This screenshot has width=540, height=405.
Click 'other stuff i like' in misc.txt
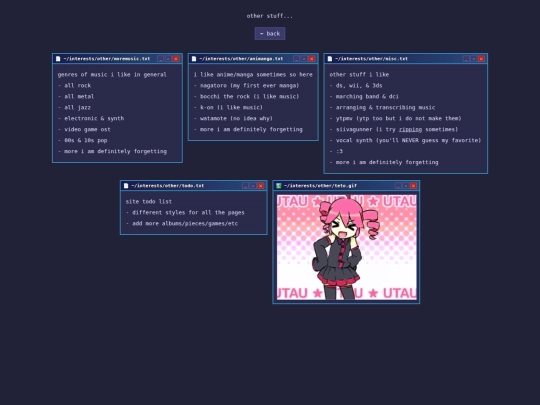point(359,75)
